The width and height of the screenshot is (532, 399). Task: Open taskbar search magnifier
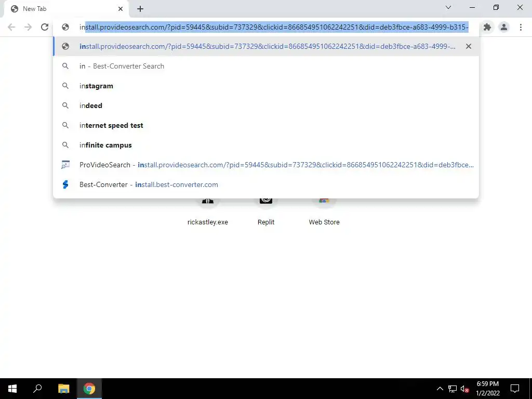click(37, 389)
